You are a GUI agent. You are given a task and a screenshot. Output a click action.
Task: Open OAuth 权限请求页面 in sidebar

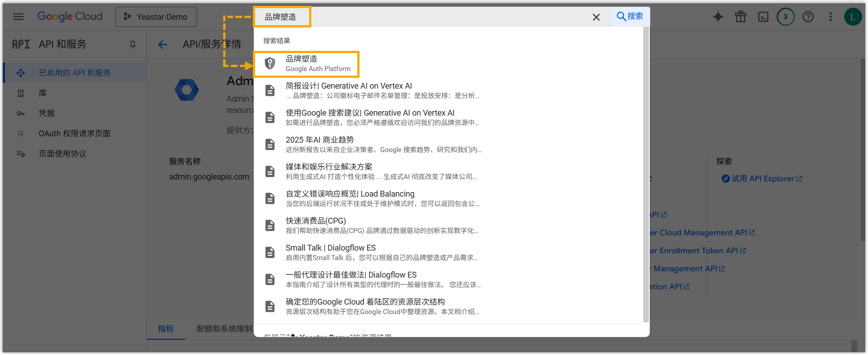(74, 134)
